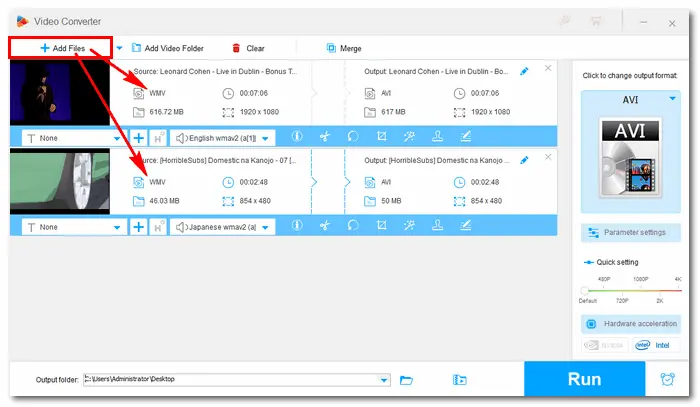Open subtitle dropdown for Domestic na Kanojo video
This screenshot has height=407, width=700.
coord(74,227)
